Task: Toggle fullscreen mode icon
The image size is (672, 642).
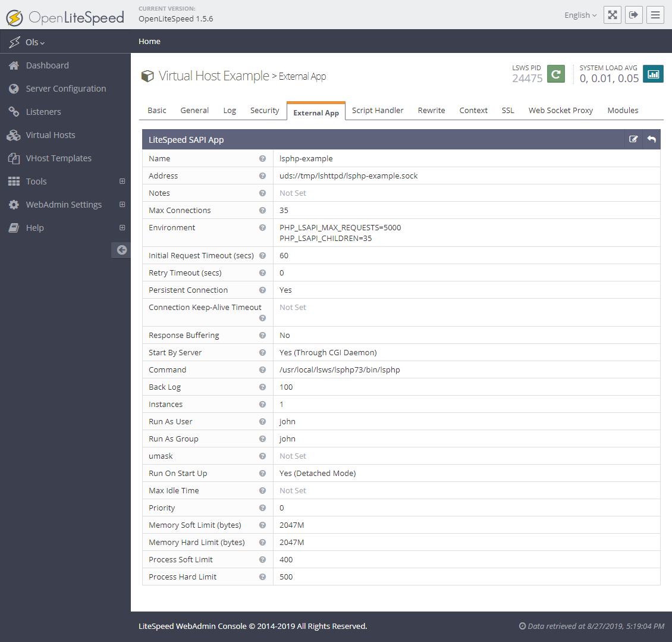Action: [x=613, y=15]
